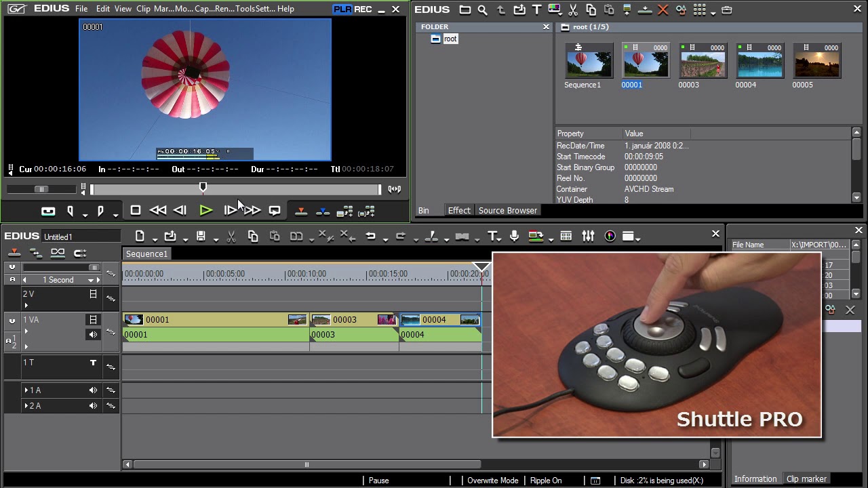Image resolution: width=868 pixels, height=488 pixels.
Task: Select Sequence1 timeline tab
Action: click(146, 254)
